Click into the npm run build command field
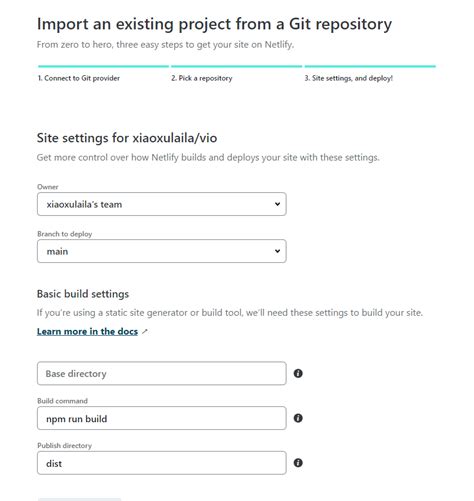 coord(162,418)
